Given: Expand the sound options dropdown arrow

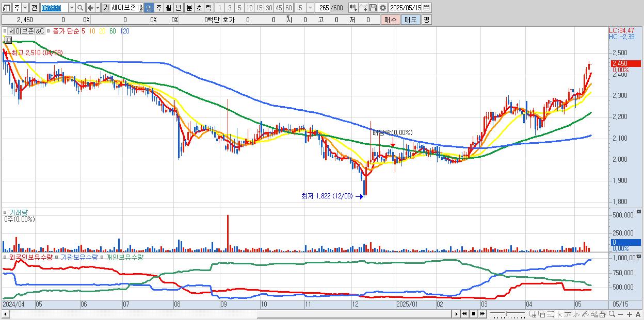Looking at the screenshot, I should (x=98, y=8).
